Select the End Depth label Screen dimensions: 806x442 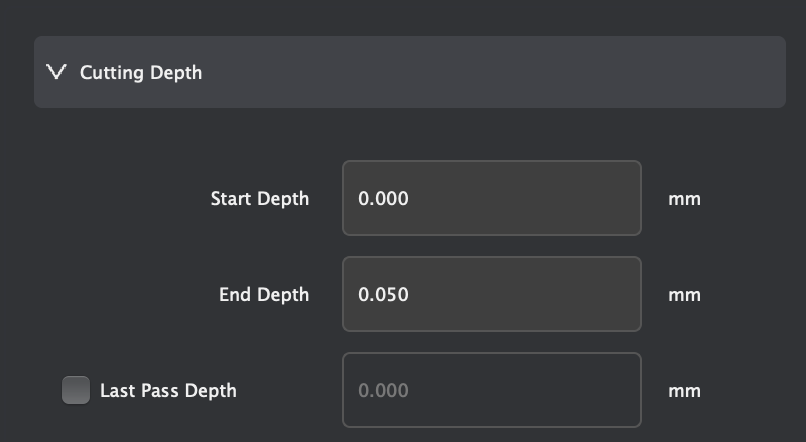264,294
